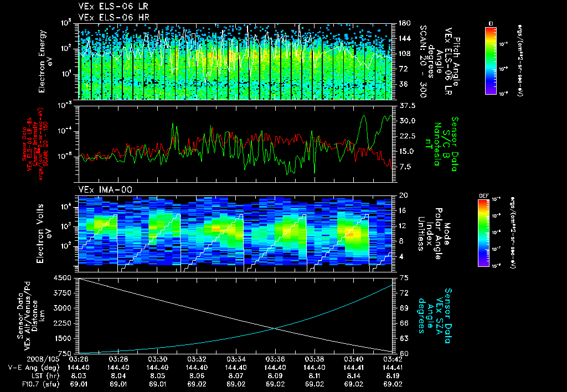This screenshot has width=567, height=392.
Task: Click the LST value 8.09
Action: (x=276, y=376)
